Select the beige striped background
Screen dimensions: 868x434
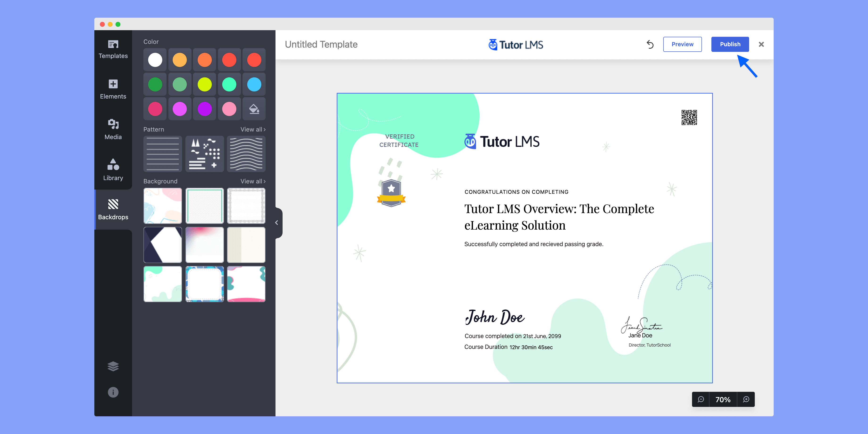[246, 245]
